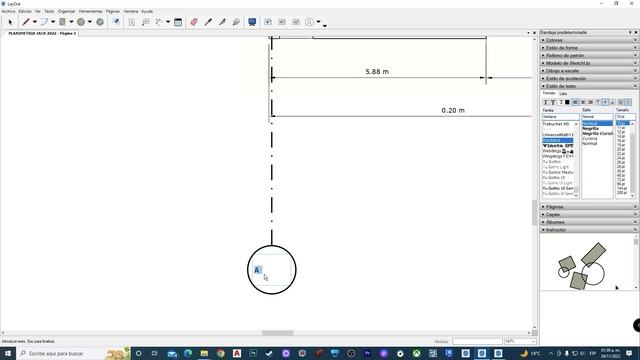640x360 pixels.
Task: Pick the Style eyedropper tool
Action: pos(208,22)
